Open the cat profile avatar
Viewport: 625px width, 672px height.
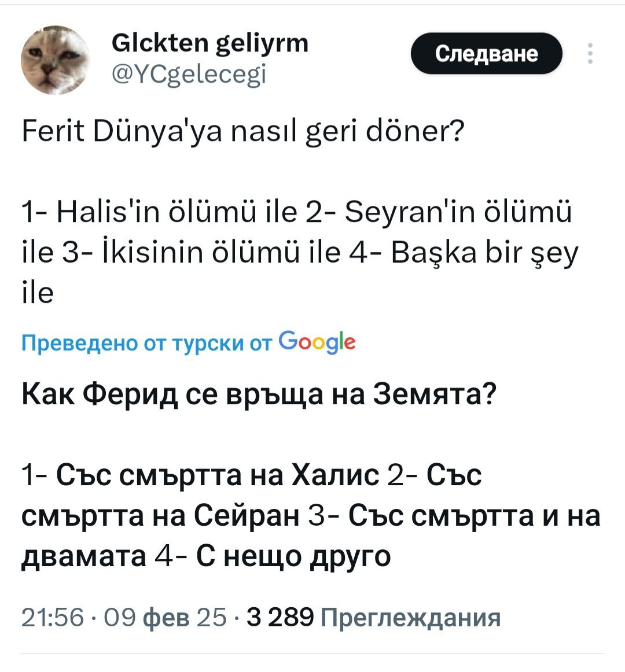[56, 60]
